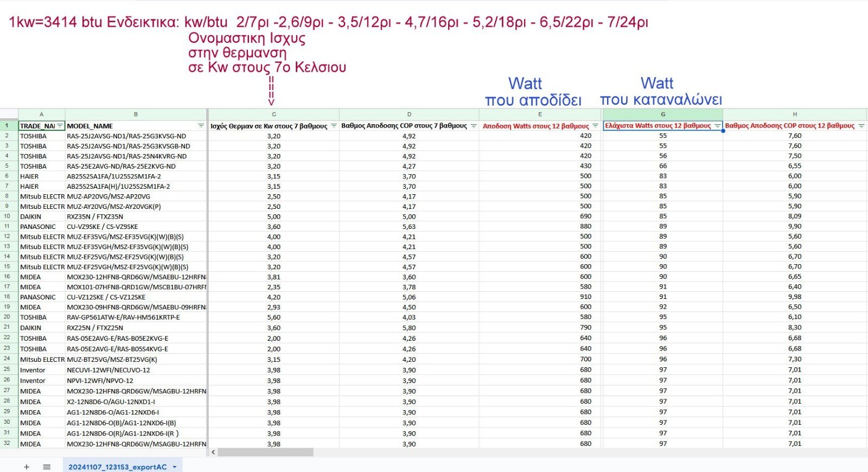Click cell MUZ-AP20VG/MSZ-AP20VG

click(x=136, y=196)
